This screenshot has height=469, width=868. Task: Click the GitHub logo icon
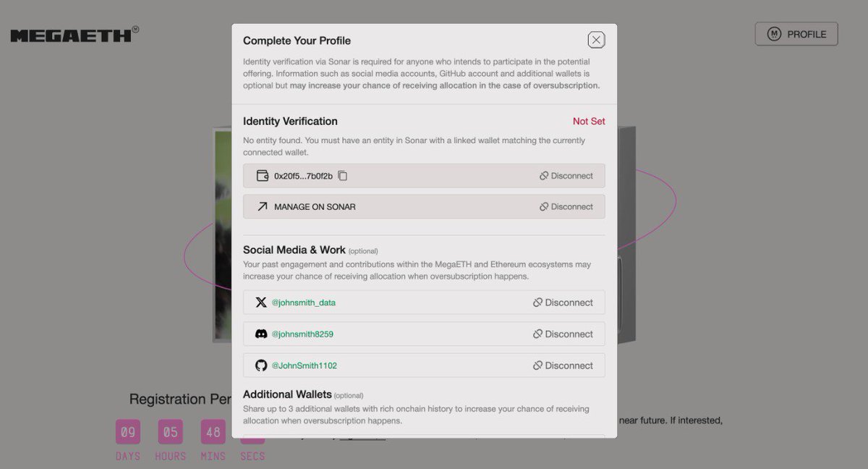coord(261,366)
